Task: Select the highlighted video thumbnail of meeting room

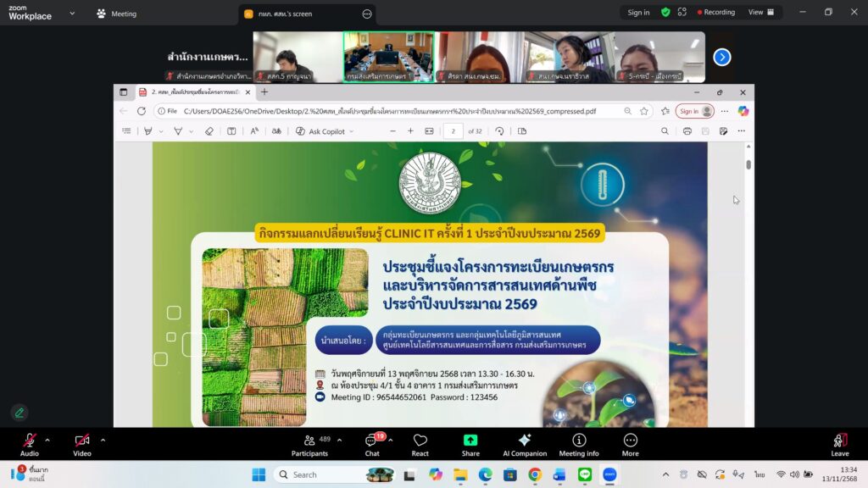Action: point(388,57)
